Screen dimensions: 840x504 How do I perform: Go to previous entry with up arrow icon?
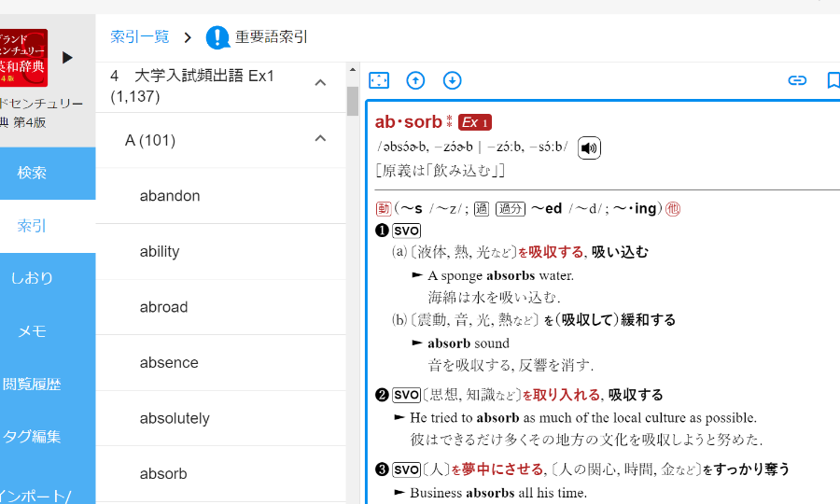pyautogui.click(x=415, y=80)
